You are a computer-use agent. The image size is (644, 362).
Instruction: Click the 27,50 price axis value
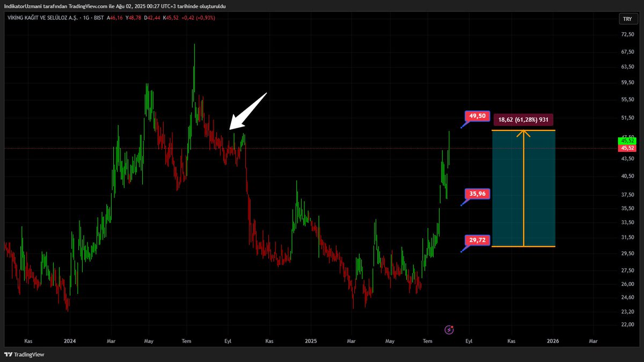627,270
